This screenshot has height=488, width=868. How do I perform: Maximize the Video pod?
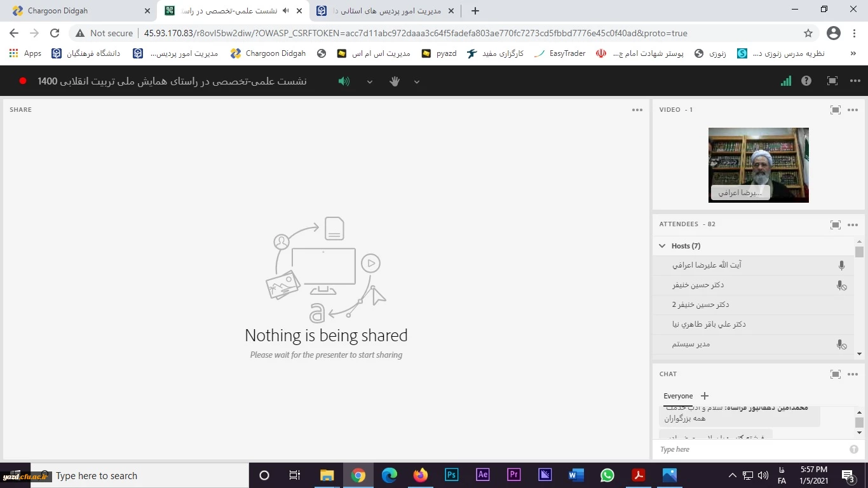click(x=836, y=110)
